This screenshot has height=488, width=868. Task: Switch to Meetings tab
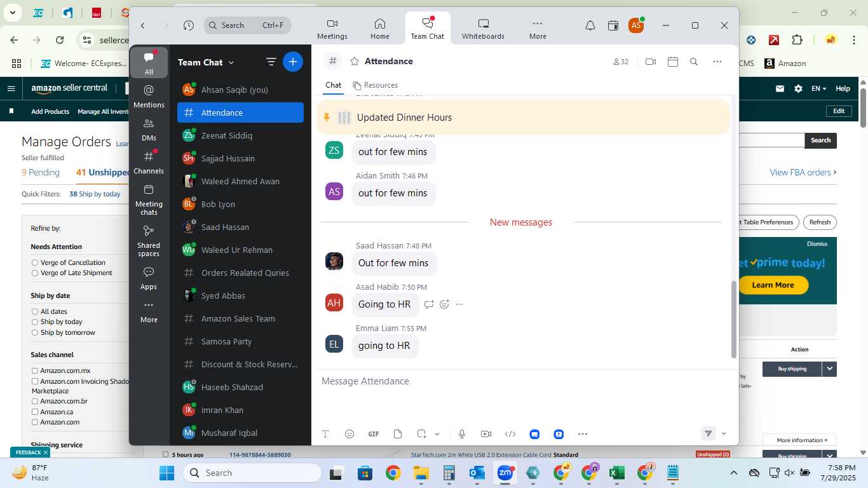(x=332, y=29)
